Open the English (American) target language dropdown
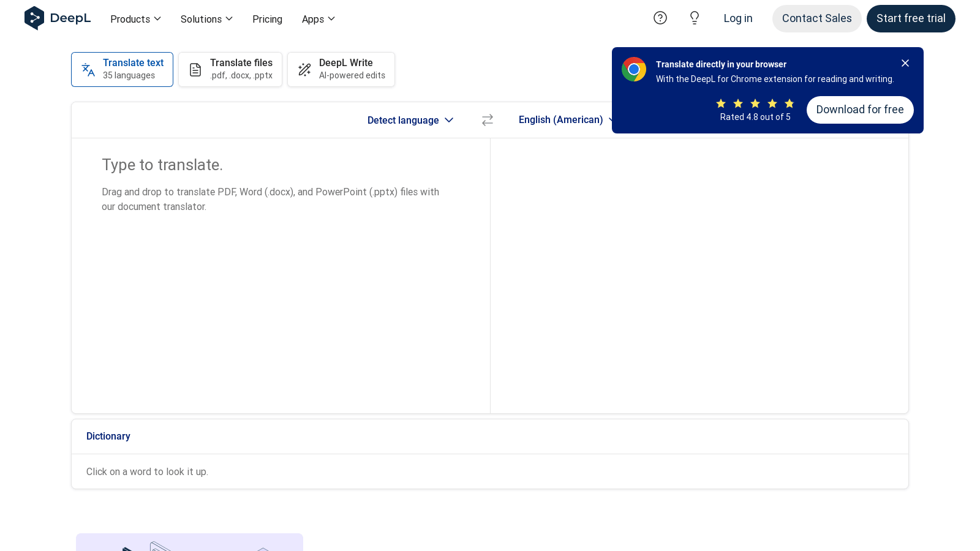The width and height of the screenshot is (980, 551). click(x=567, y=120)
